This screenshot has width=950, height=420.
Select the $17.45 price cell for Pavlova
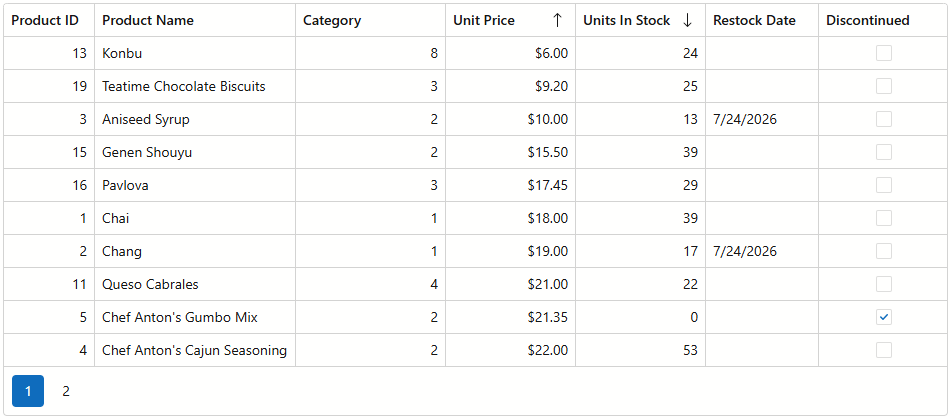click(x=511, y=185)
